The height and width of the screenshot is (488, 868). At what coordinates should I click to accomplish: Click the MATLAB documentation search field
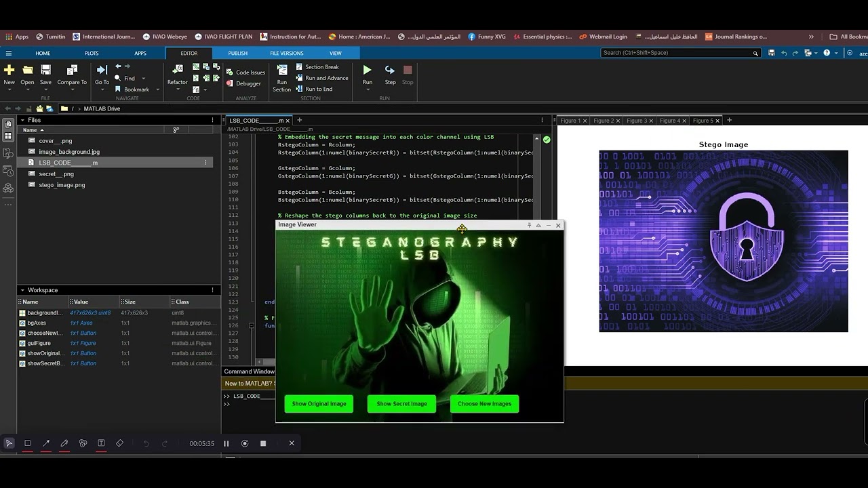click(676, 53)
